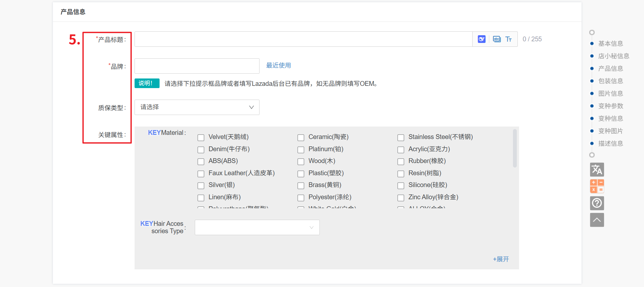Image resolution: width=644 pixels, height=287 pixels.
Task: Enable the Stainless Steel(不锈钢) checkbox
Action: (401, 138)
